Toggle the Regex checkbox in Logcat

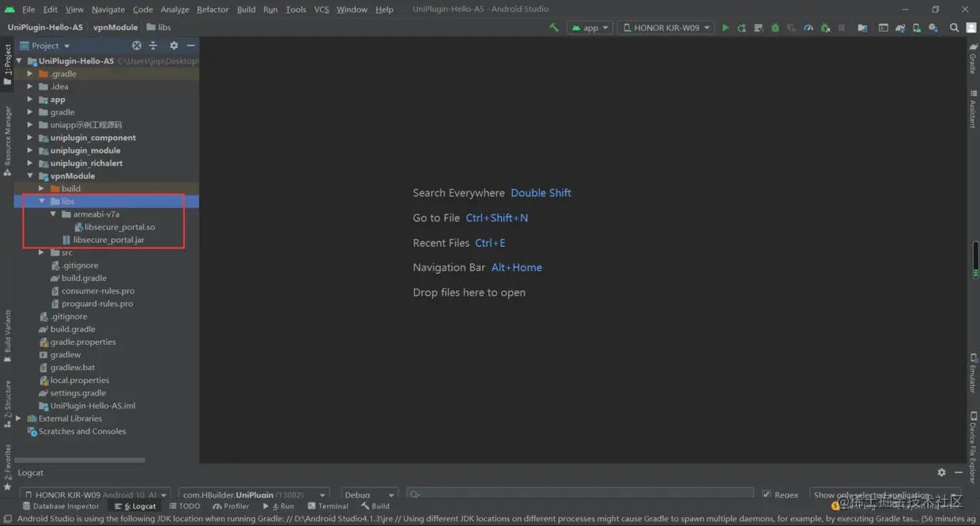tap(767, 494)
